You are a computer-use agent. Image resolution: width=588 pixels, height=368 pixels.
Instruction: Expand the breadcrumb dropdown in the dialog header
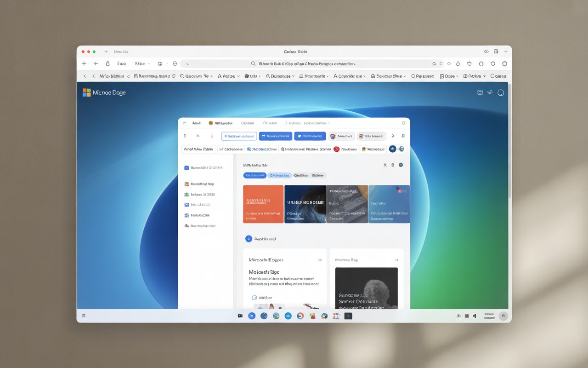point(328,123)
